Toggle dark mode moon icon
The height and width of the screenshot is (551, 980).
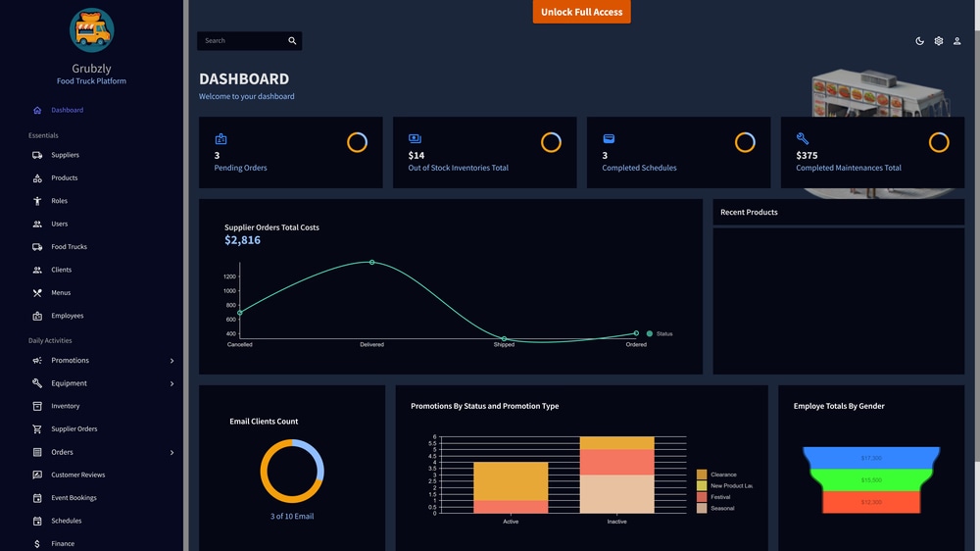tap(919, 40)
